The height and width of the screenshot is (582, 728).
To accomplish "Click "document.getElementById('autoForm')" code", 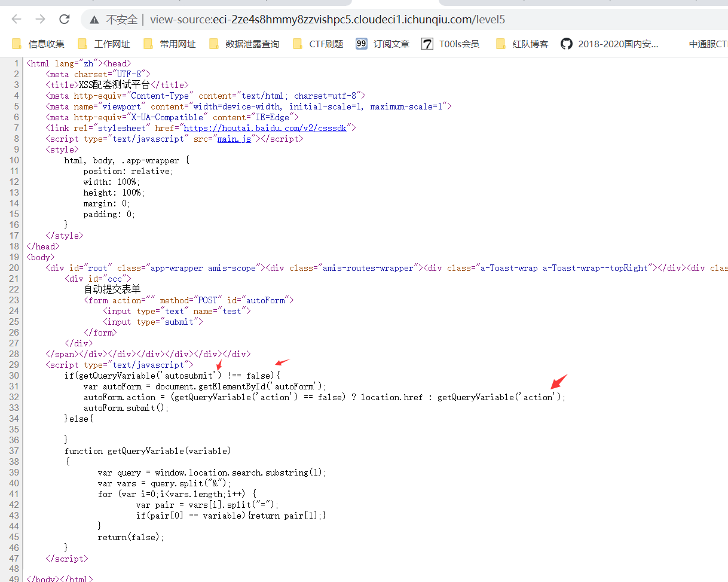I will tap(238, 386).
